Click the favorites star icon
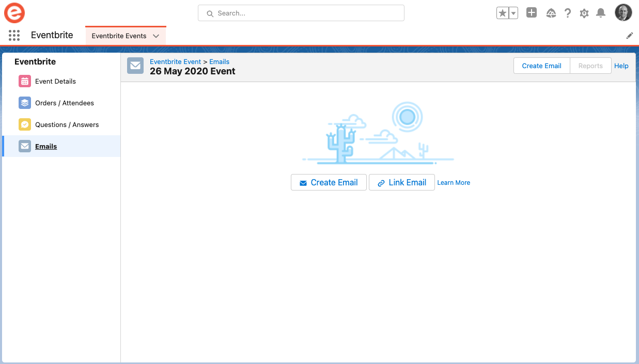The height and width of the screenshot is (364, 639). (503, 13)
